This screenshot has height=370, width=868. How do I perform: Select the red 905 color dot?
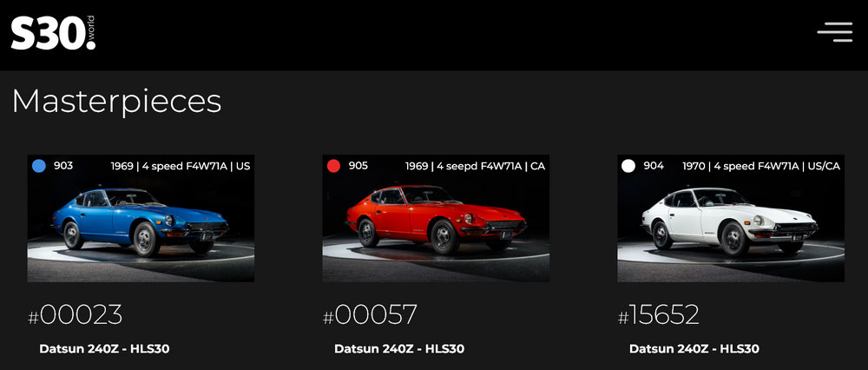coord(333,166)
